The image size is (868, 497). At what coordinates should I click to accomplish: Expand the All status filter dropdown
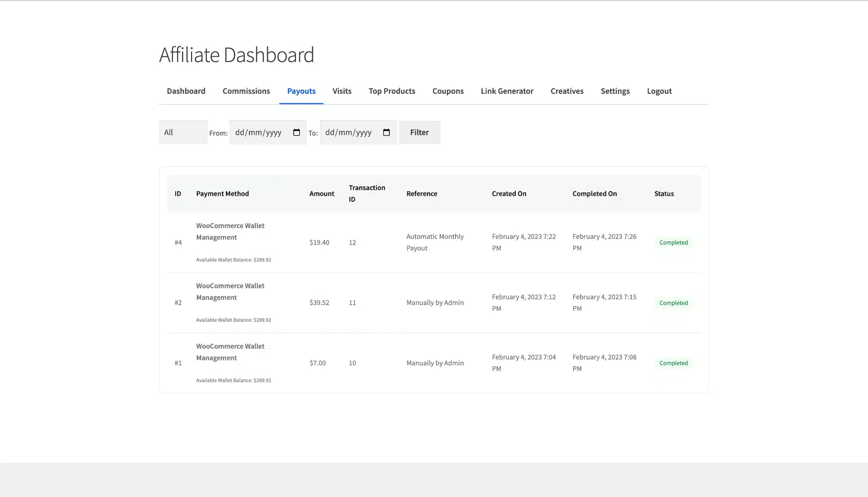(x=183, y=132)
